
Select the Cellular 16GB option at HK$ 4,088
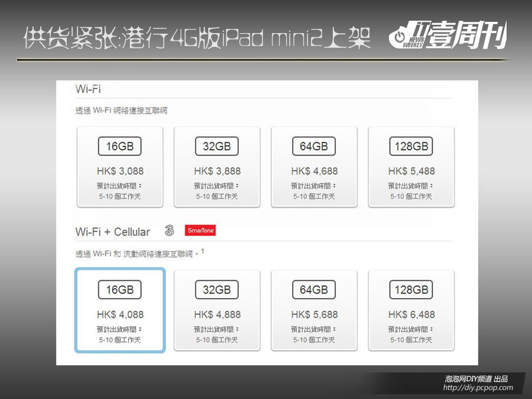pyautogui.click(x=120, y=311)
